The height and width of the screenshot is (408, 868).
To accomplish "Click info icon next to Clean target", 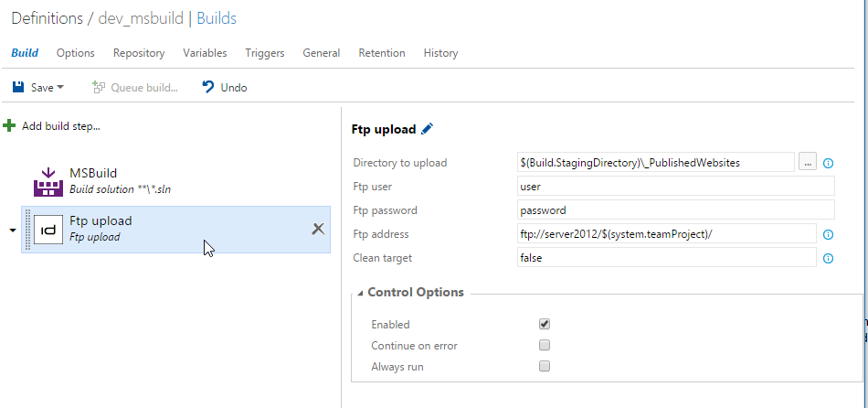I will (828, 259).
